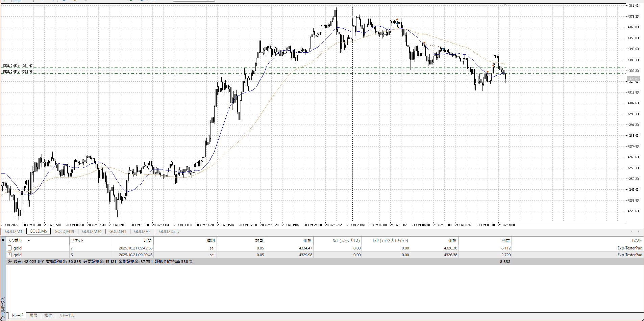This screenshot has width=644, height=321.
Task: Click the chart shift triangle marker at top
Action: point(505,4)
